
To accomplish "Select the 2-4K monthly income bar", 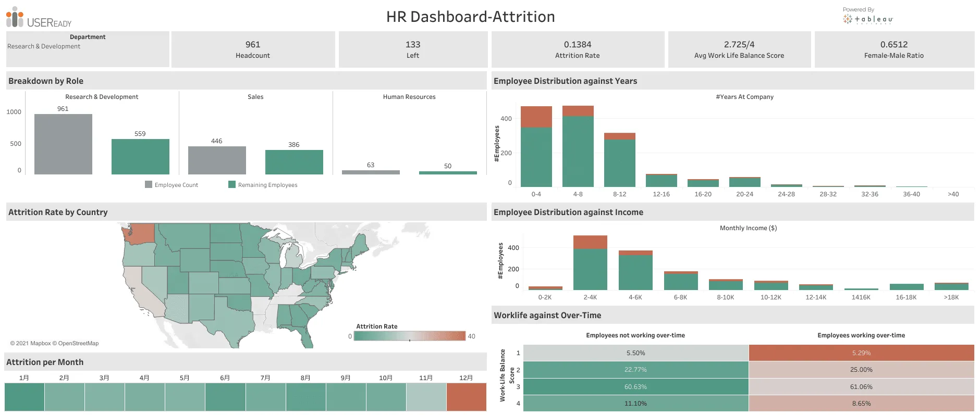I will pos(590,262).
